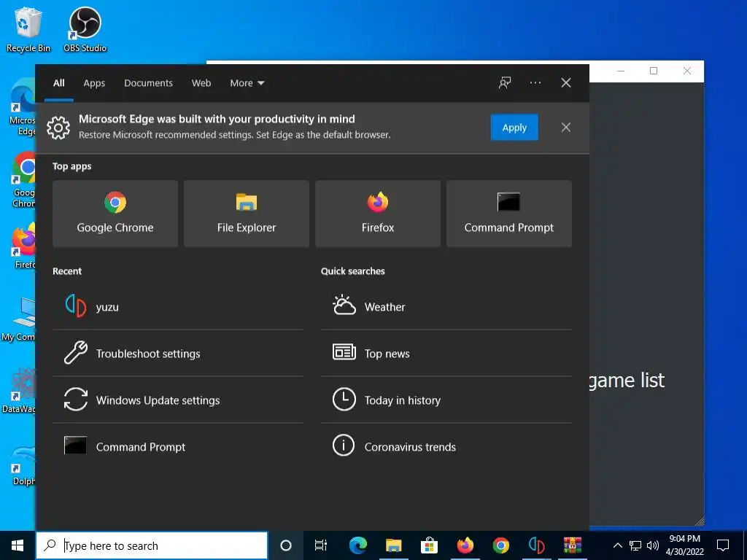This screenshot has width=747, height=560.
Task: Open Microsoft Edge from taskbar
Action: tap(358, 545)
